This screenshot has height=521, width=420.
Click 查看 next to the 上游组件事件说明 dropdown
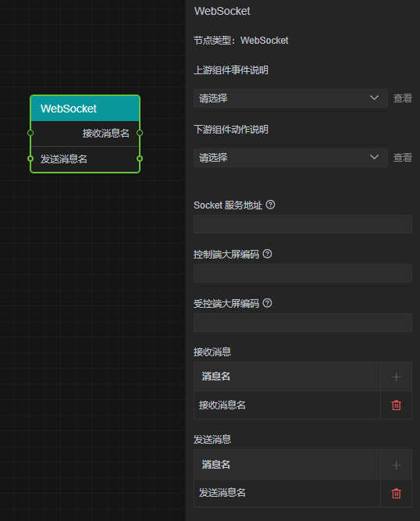[402, 98]
